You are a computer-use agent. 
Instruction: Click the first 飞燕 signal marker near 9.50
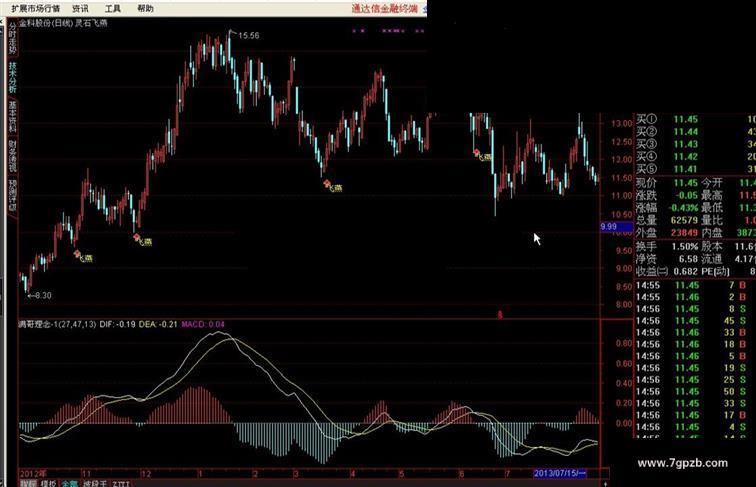pos(83,257)
